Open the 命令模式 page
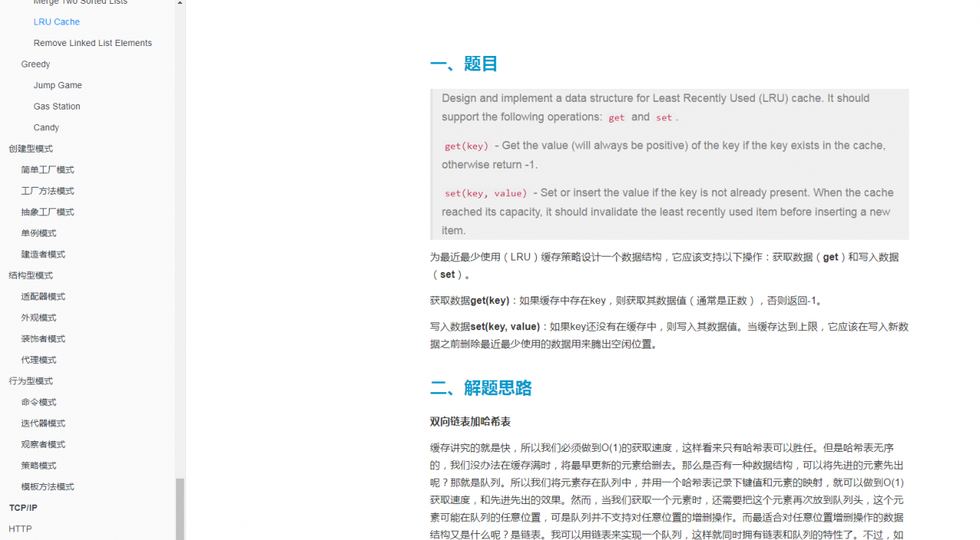Viewport: 980px width, 540px height. [38, 402]
